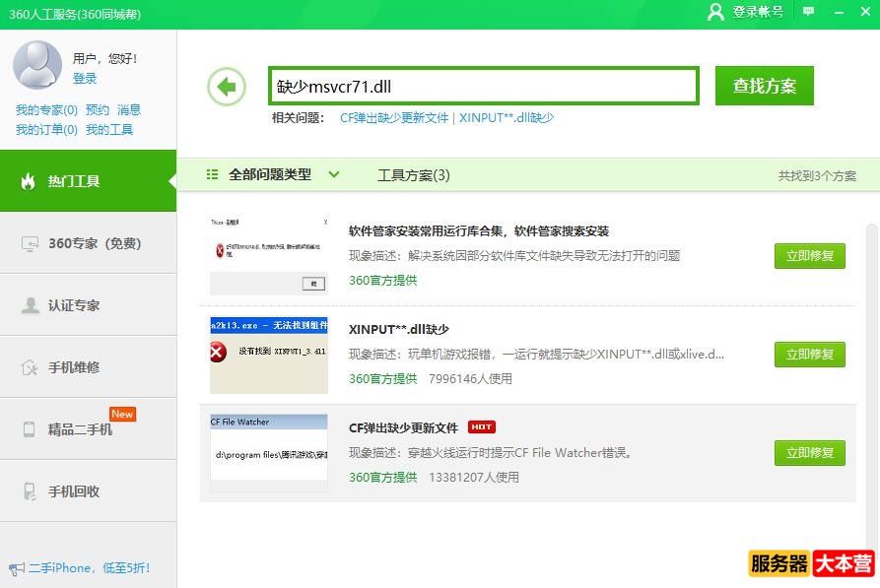Click 立即修复 for 软件管家安装常用运行库合集
This screenshot has height=588, width=880.
[x=809, y=256]
